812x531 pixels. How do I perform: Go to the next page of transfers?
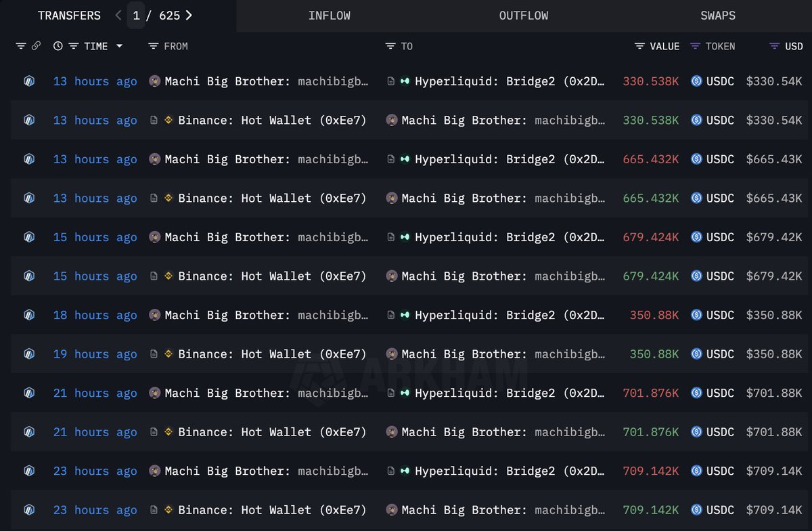pyautogui.click(x=189, y=16)
